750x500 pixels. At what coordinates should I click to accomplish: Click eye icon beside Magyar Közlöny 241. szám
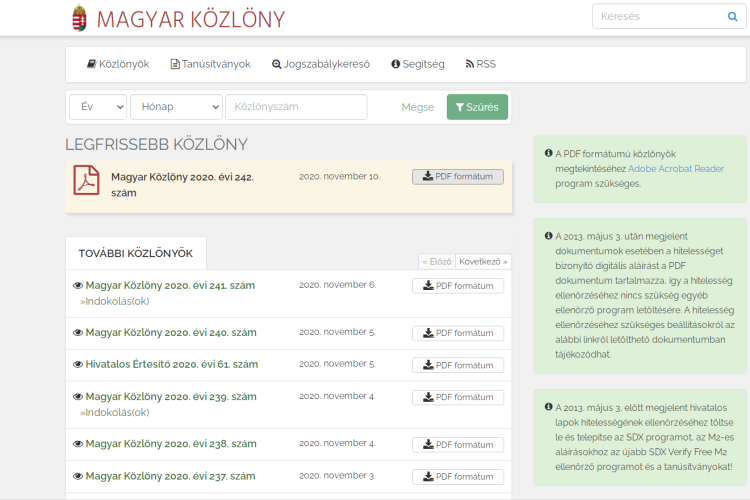click(78, 285)
